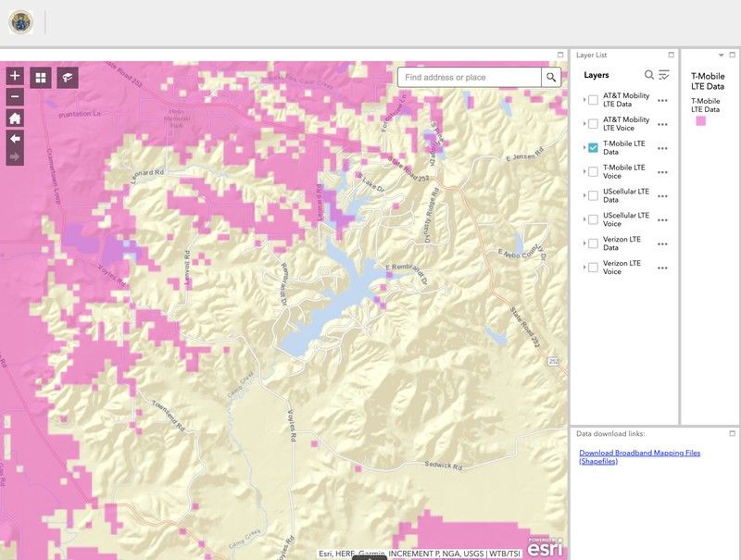Viewport: 741px width, 560px height.
Task: Open more options for AT&T Mobility LTE Data
Action: pyautogui.click(x=662, y=101)
